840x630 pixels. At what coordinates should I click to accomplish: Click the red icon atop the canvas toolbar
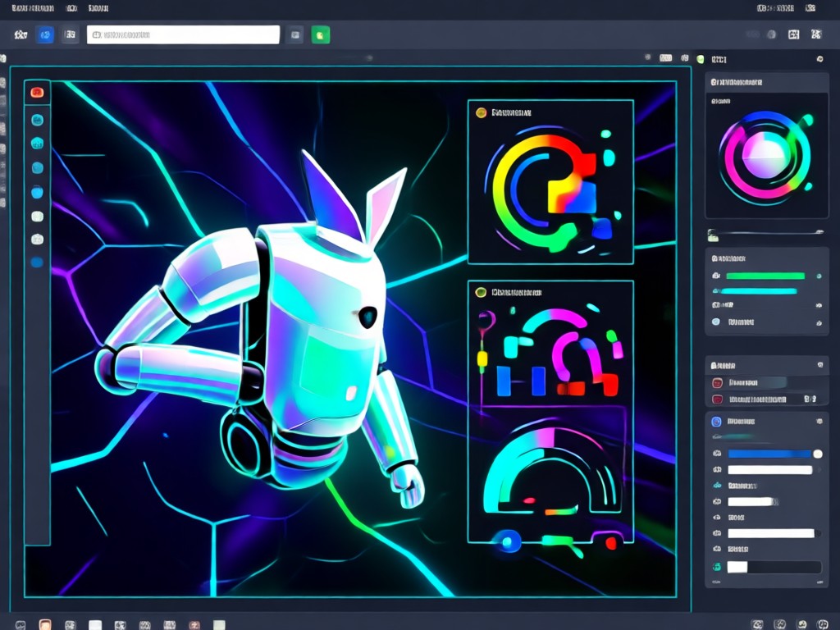[x=37, y=93]
